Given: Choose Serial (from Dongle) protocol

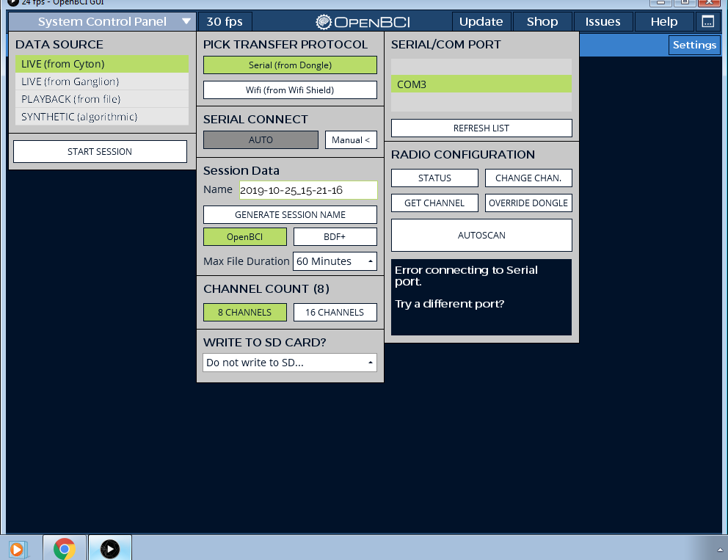Looking at the screenshot, I should pos(290,65).
